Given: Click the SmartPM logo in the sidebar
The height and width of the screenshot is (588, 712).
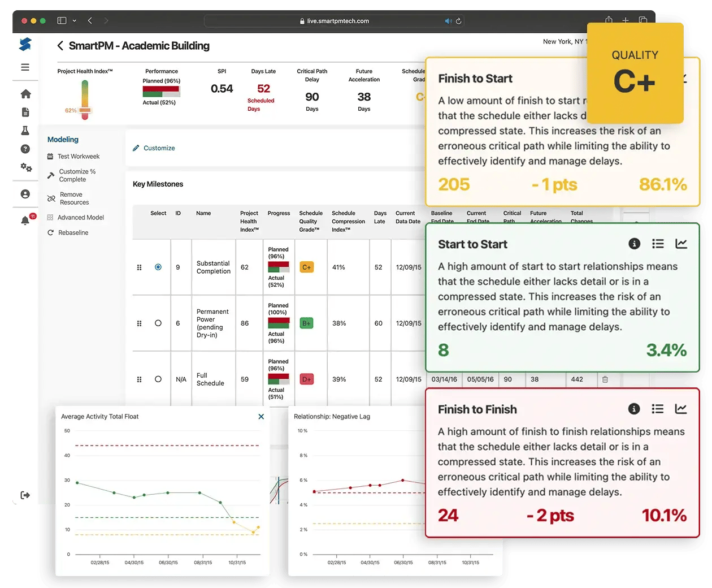Looking at the screenshot, I should (25, 44).
